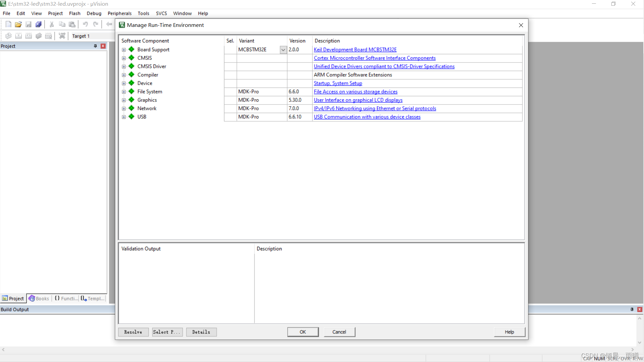Expand the Device component
The image size is (644, 362).
point(124,83)
